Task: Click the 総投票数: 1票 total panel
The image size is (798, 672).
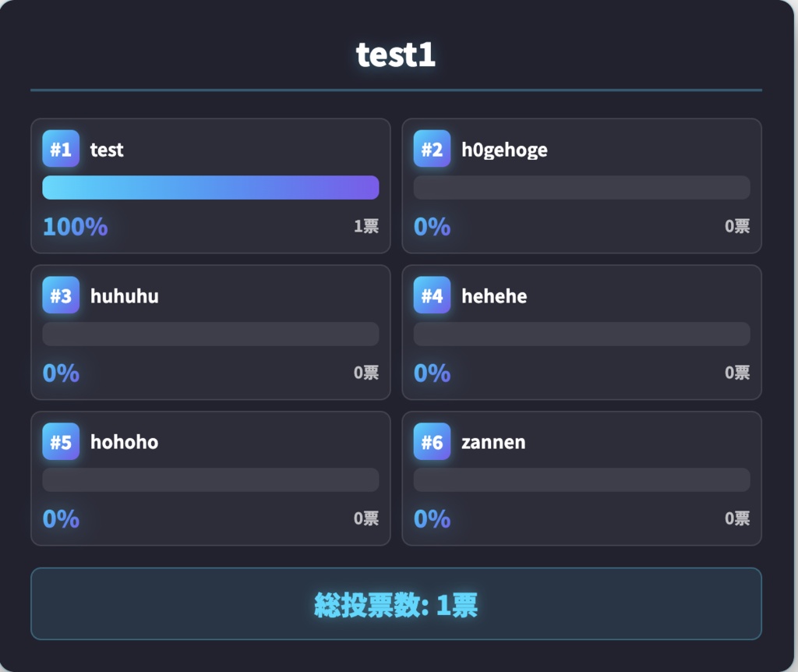Action: pyautogui.click(x=396, y=604)
